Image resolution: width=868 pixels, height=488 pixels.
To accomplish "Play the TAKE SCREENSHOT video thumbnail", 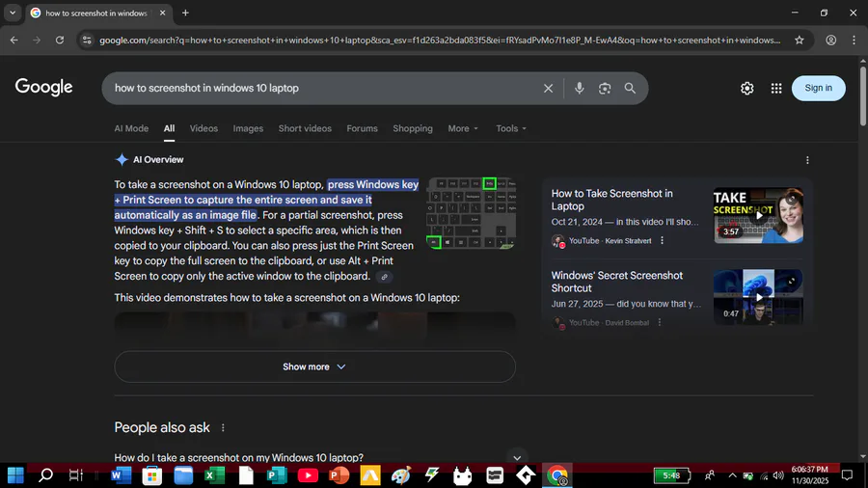I will (758, 215).
